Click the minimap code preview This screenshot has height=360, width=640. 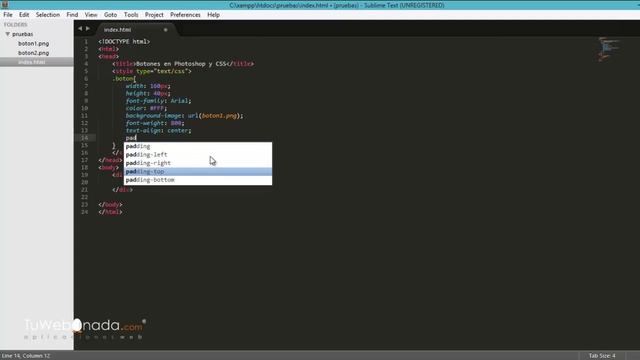coord(608,49)
